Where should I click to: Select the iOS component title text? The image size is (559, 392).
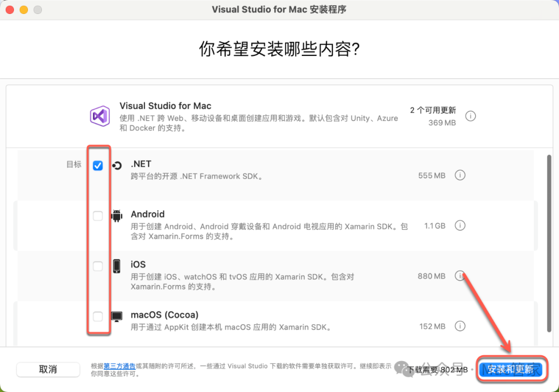(138, 264)
